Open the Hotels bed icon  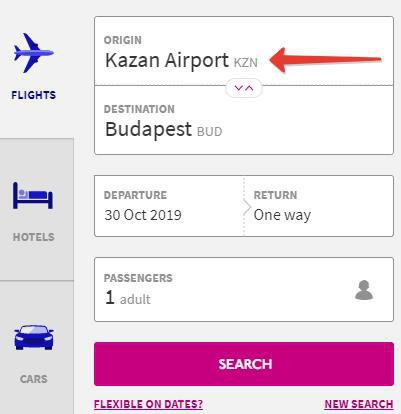click(x=33, y=195)
